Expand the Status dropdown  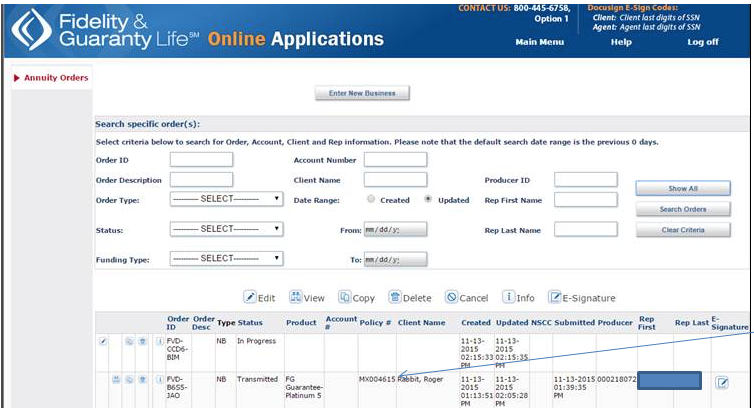coord(226,229)
